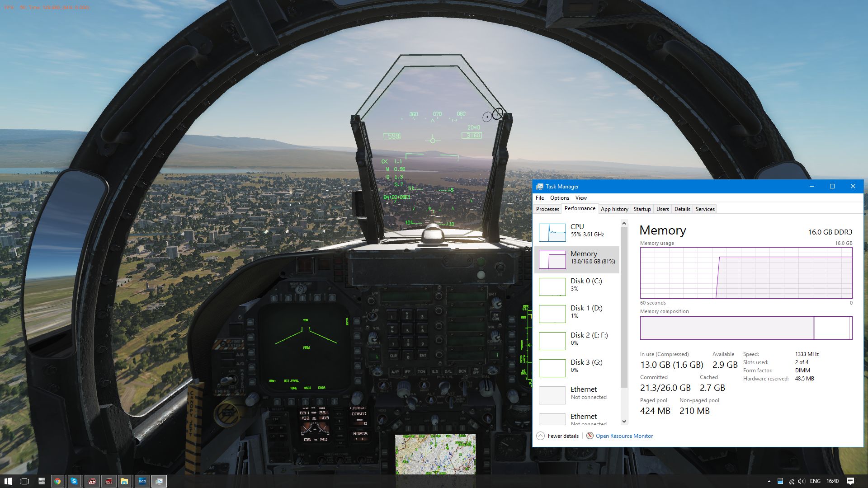Screen dimensions: 868x488
Task: Click the Memory usage graph
Action: pos(746,273)
